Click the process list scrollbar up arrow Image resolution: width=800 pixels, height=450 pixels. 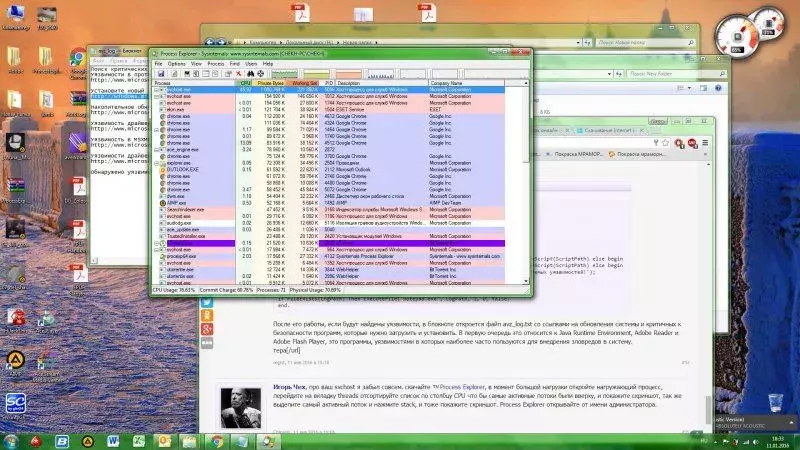click(x=526, y=83)
